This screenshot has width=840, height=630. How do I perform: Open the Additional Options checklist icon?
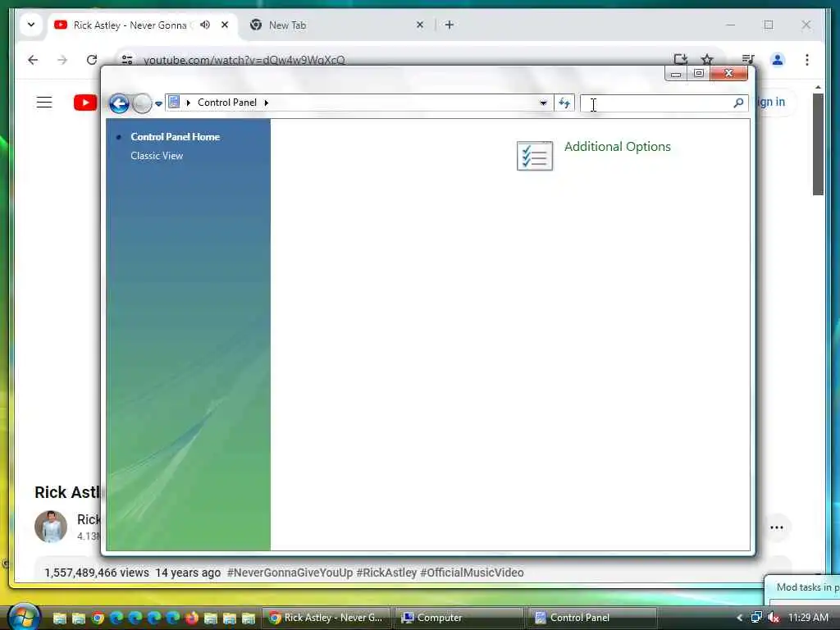coord(535,156)
